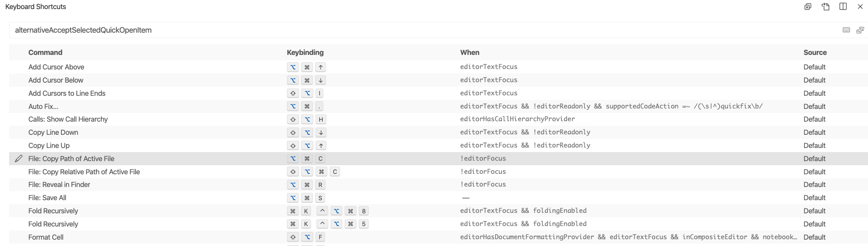
Task: Click the down arrow key of Add Cursor Below
Action: click(x=321, y=80)
